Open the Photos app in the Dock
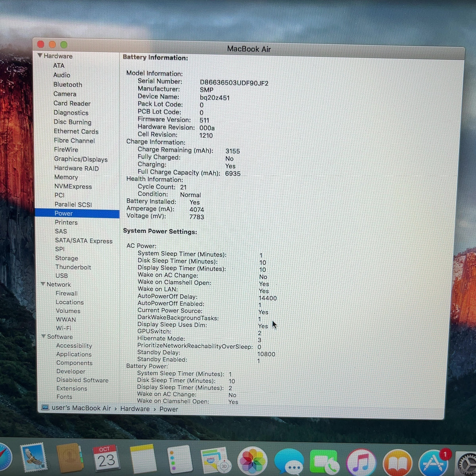Viewport: 476px width, 476px height. coord(252,461)
